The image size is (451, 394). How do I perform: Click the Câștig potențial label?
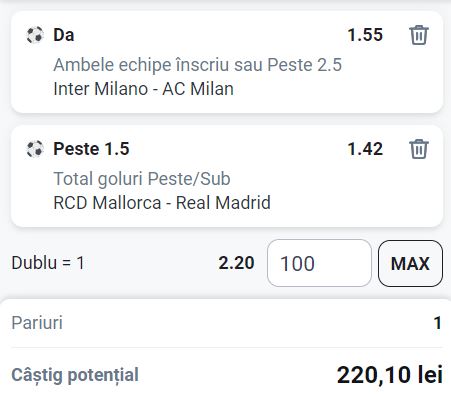click(x=75, y=375)
